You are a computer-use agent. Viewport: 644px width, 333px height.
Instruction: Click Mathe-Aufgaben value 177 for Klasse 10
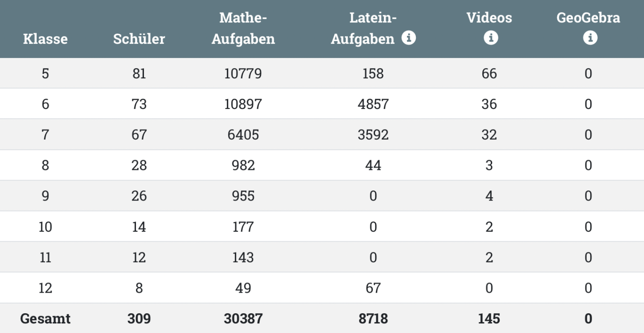(243, 227)
